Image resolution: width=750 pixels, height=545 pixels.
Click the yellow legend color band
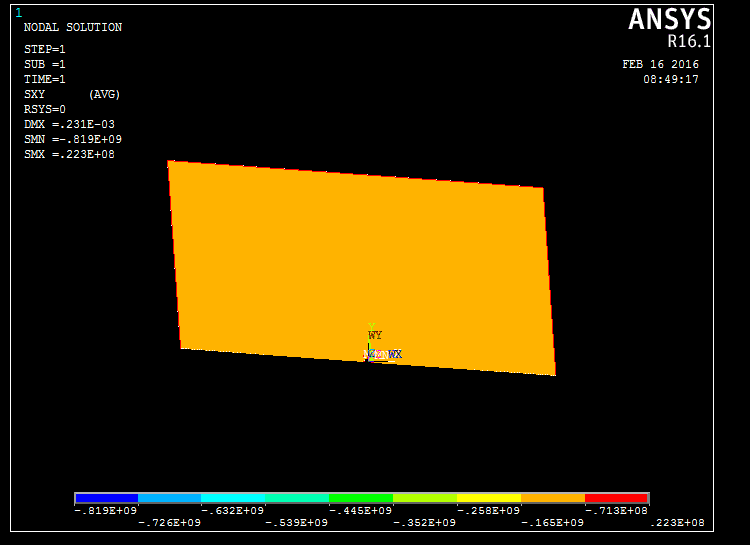click(x=489, y=498)
